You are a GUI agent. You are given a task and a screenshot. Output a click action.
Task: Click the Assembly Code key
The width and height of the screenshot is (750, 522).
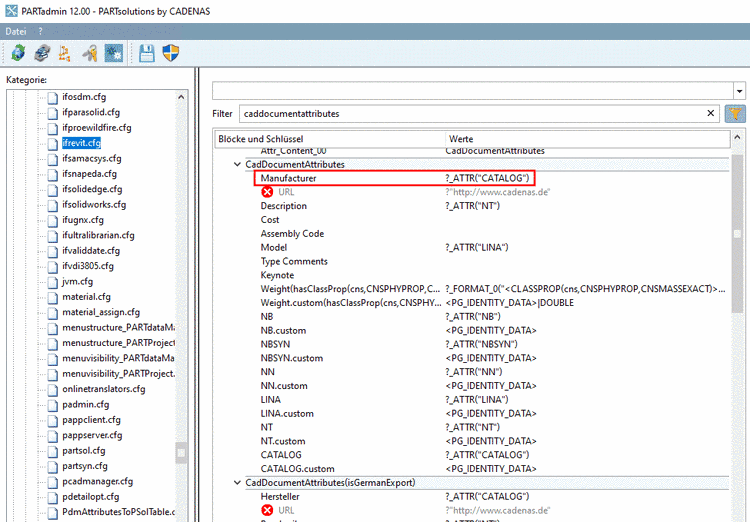pyautogui.click(x=292, y=233)
